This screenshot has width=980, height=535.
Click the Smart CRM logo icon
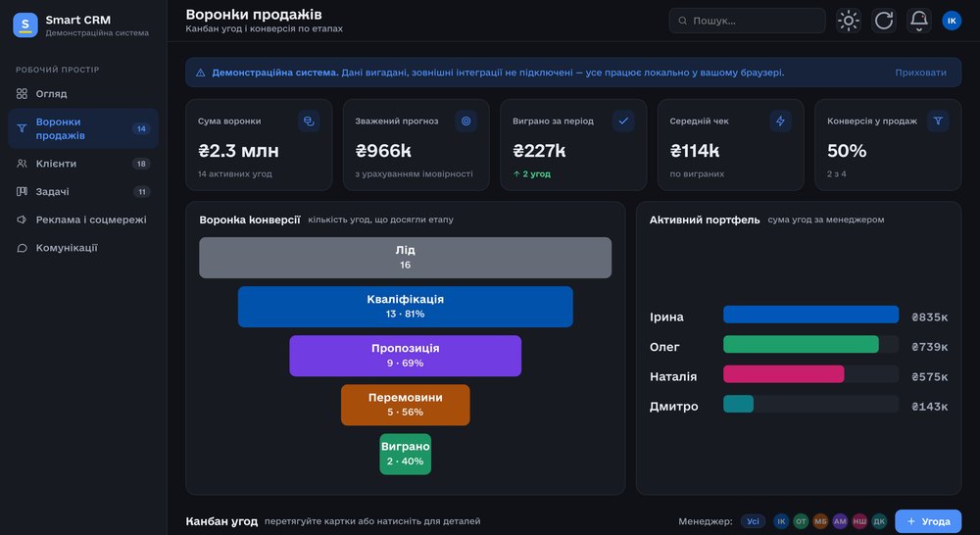coord(25,25)
